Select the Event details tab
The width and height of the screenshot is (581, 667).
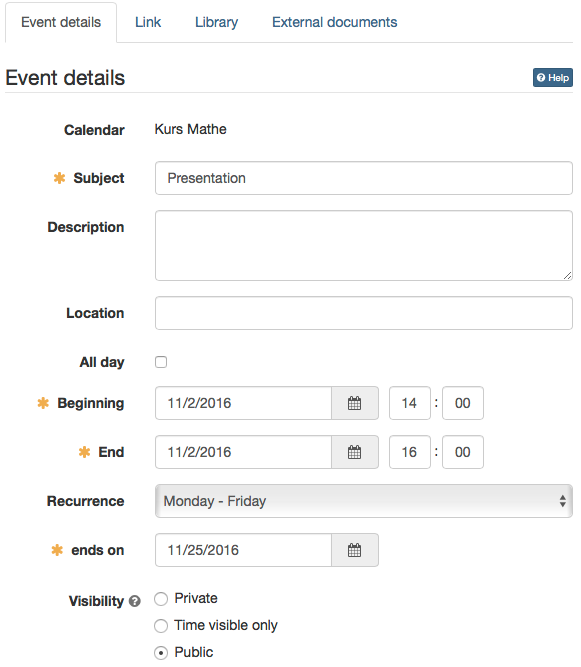61,22
